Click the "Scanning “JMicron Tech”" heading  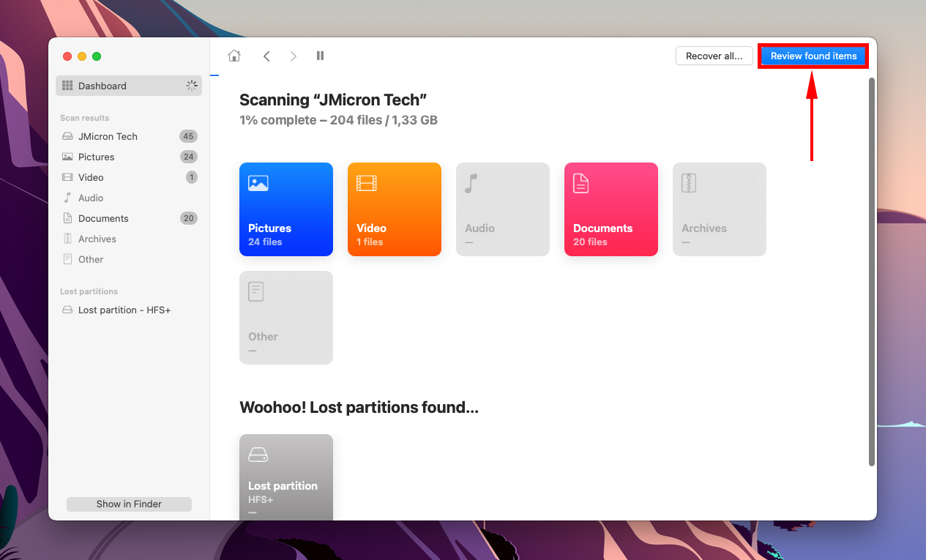click(x=333, y=100)
